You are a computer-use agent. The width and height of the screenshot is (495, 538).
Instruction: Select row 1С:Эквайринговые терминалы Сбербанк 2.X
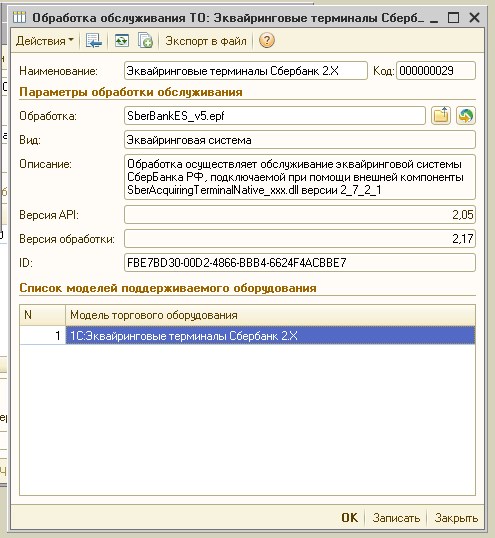click(x=270, y=336)
